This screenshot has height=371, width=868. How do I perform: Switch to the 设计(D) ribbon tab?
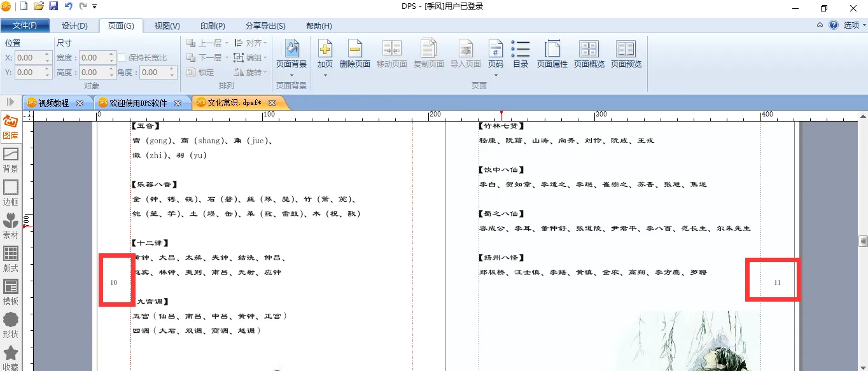pyautogui.click(x=74, y=26)
